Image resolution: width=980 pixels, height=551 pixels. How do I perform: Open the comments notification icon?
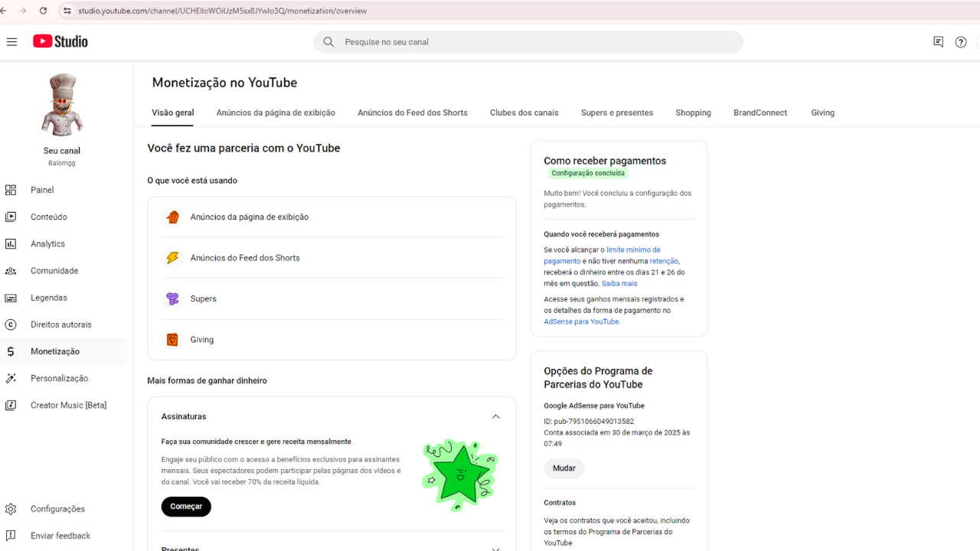point(938,42)
